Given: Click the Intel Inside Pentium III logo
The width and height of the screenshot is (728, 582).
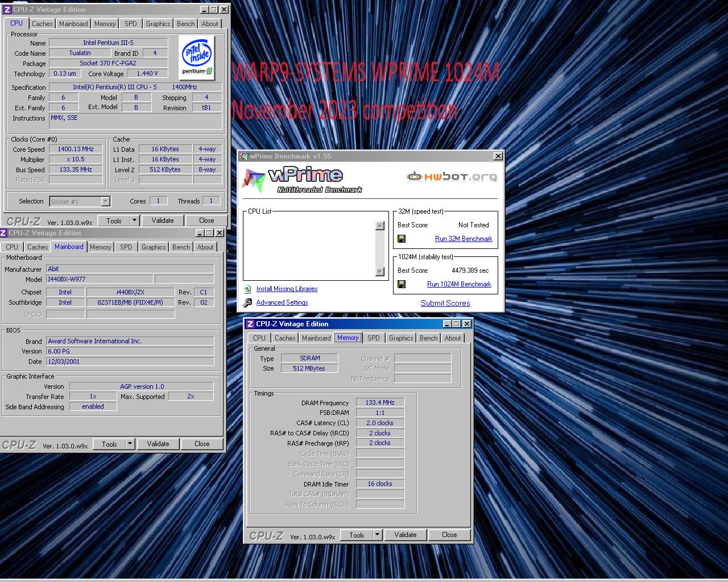Looking at the screenshot, I should 197,57.
